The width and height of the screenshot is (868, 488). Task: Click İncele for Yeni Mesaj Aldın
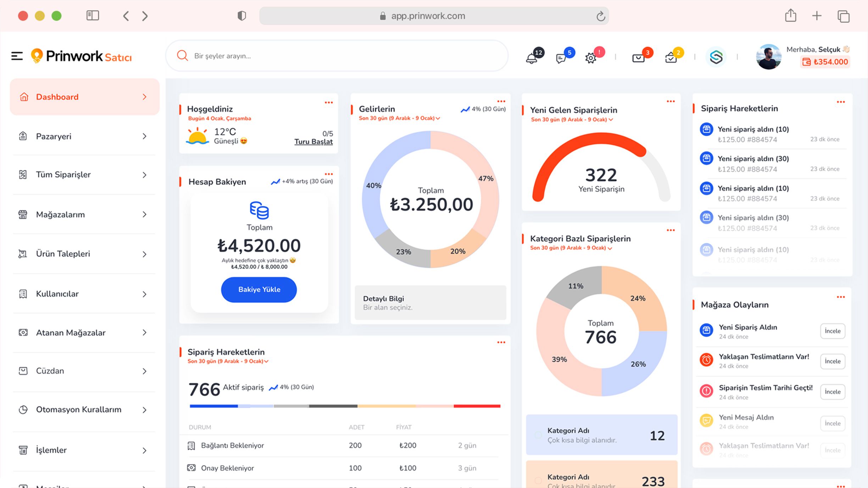click(833, 424)
